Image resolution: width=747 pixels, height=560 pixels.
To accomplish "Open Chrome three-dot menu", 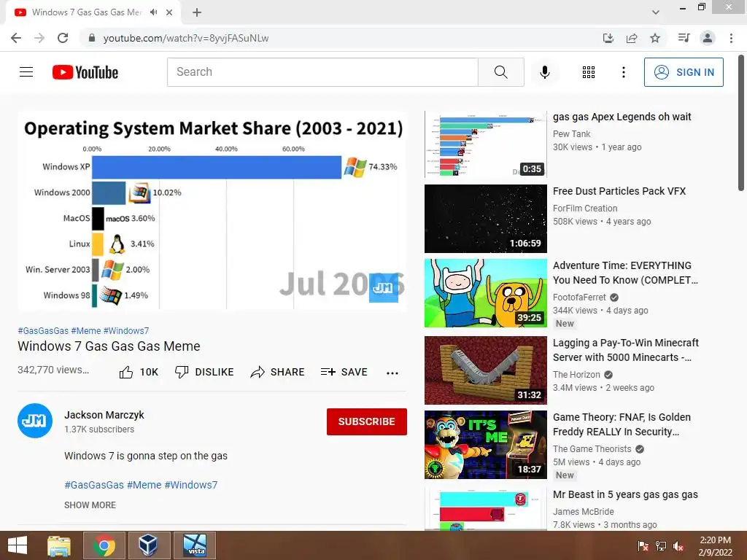I will 731,38.
